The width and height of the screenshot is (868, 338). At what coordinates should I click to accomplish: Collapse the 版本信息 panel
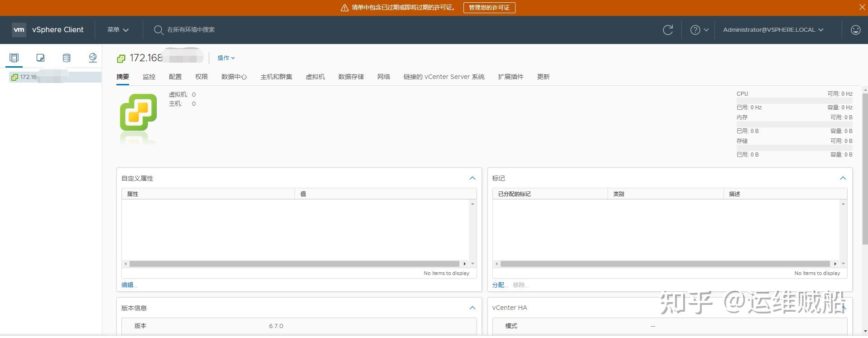pyautogui.click(x=472, y=308)
